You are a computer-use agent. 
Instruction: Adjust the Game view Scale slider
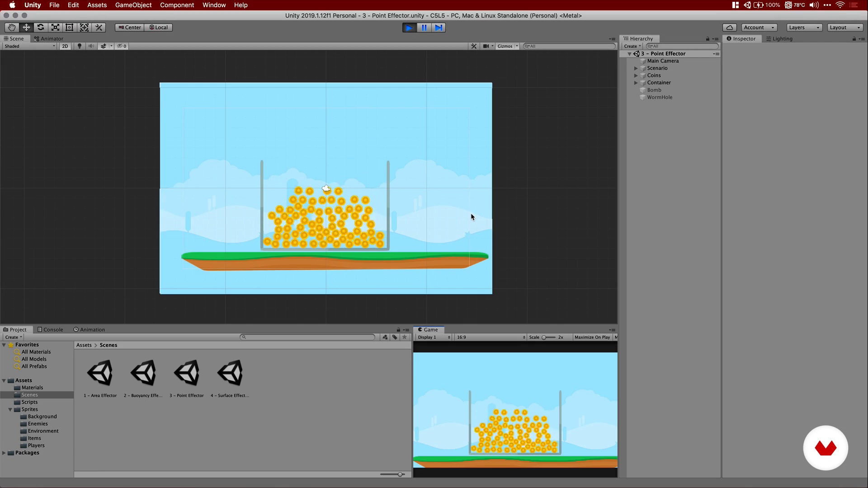point(548,338)
